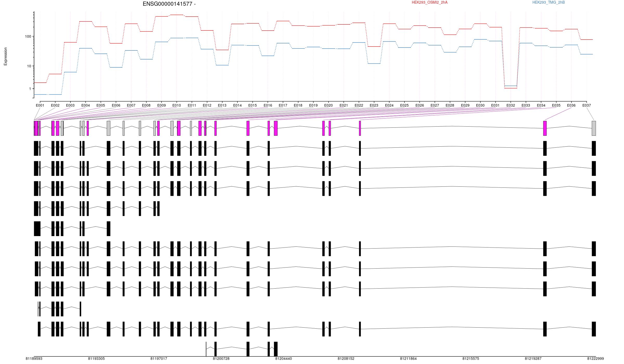This screenshot has width=624, height=364.
Task: Select exon bin label E013
Action: pos(222,105)
